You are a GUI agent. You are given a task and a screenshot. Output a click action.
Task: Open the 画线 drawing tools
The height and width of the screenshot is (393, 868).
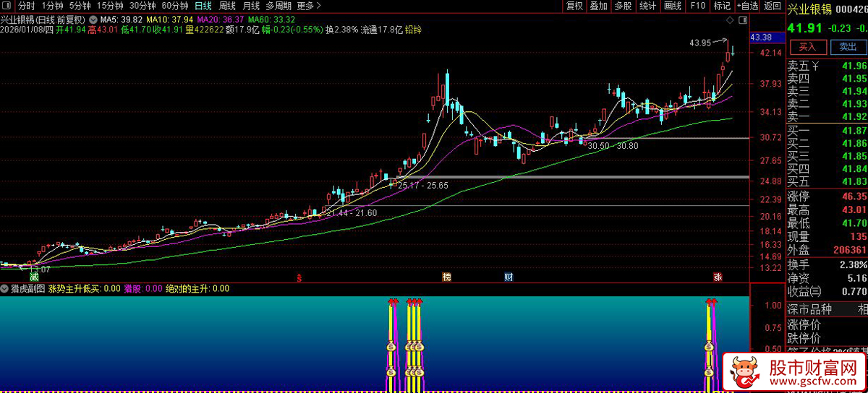(x=673, y=6)
